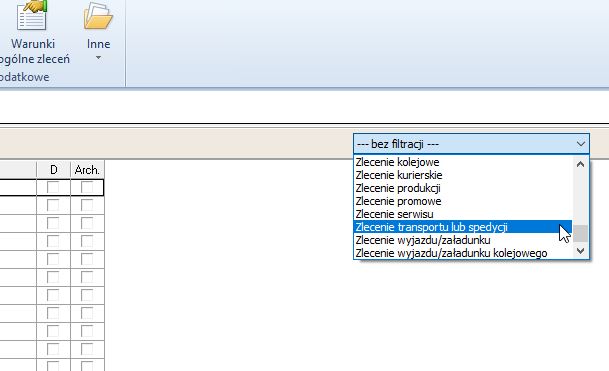Click the dropdown list scroll up arrow

tap(580, 164)
